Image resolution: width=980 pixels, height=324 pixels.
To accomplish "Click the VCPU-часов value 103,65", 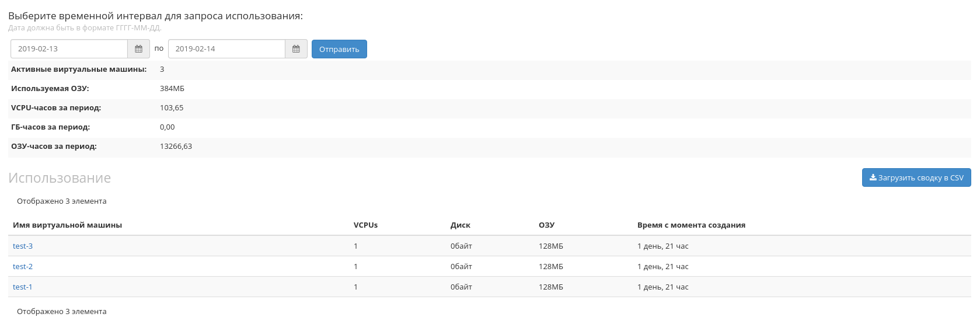I will coord(172,108).
